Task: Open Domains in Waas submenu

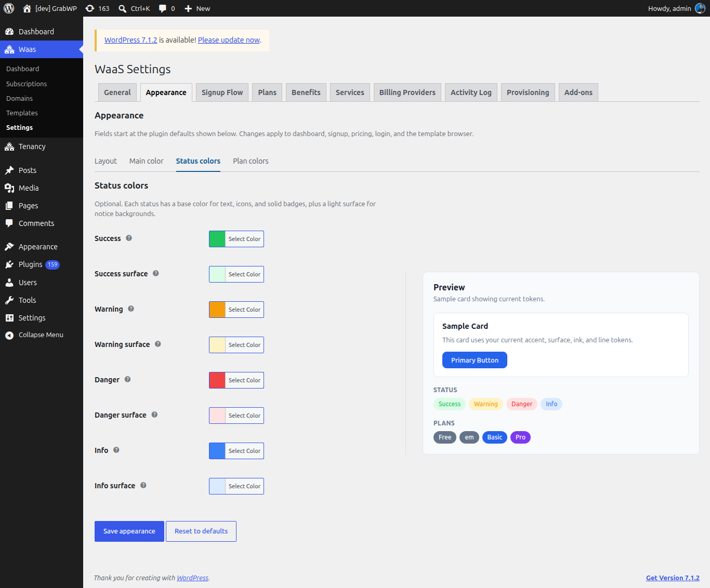Action: tap(19, 98)
